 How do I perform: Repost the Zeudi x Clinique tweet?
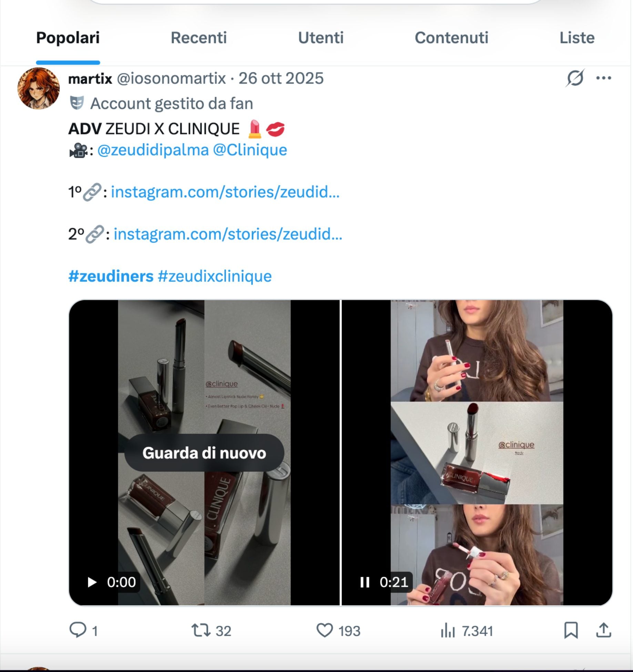click(x=201, y=630)
